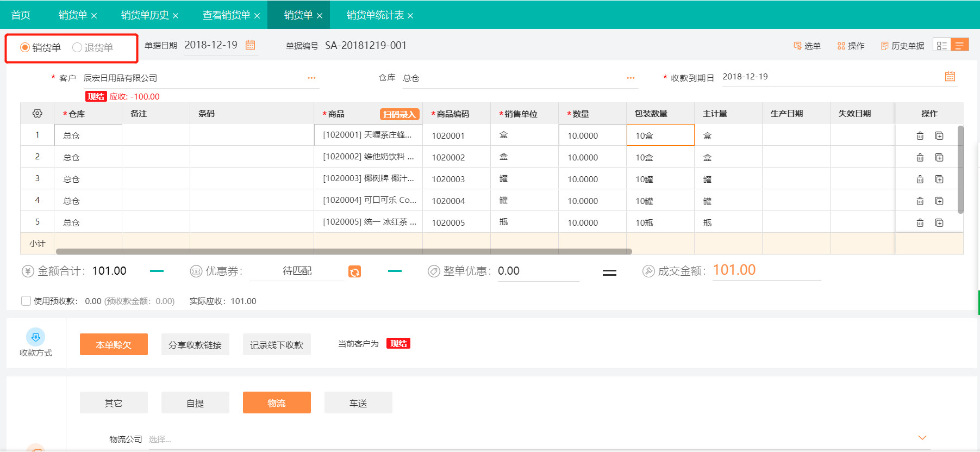Click the 本单赊欠 button
Image resolution: width=980 pixels, height=452 pixels.
[x=114, y=344]
